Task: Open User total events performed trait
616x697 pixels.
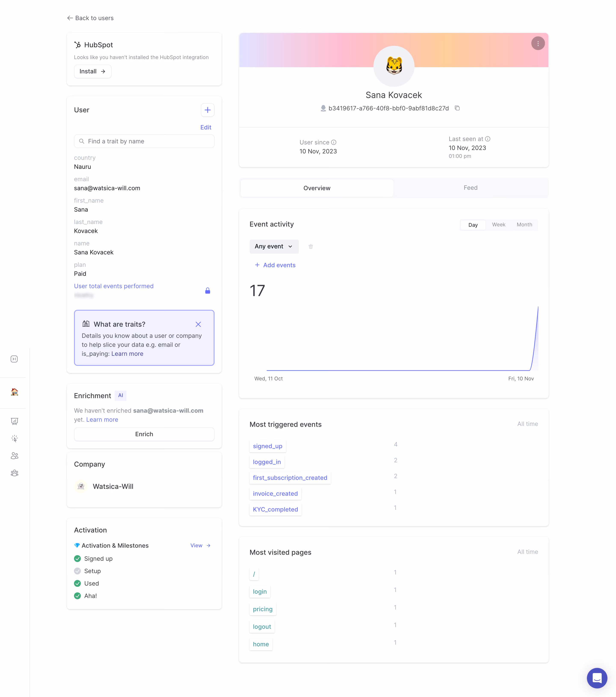Action: click(x=114, y=286)
